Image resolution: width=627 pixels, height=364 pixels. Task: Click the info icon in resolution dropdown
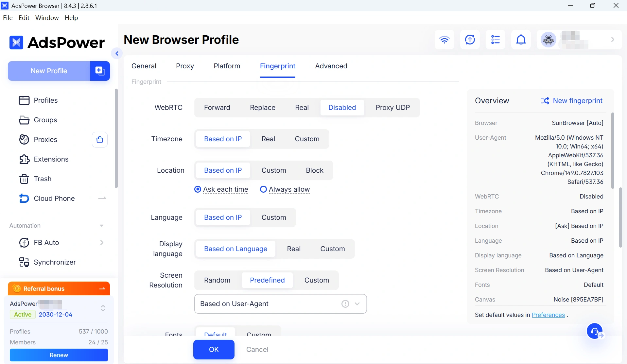point(345,304)
